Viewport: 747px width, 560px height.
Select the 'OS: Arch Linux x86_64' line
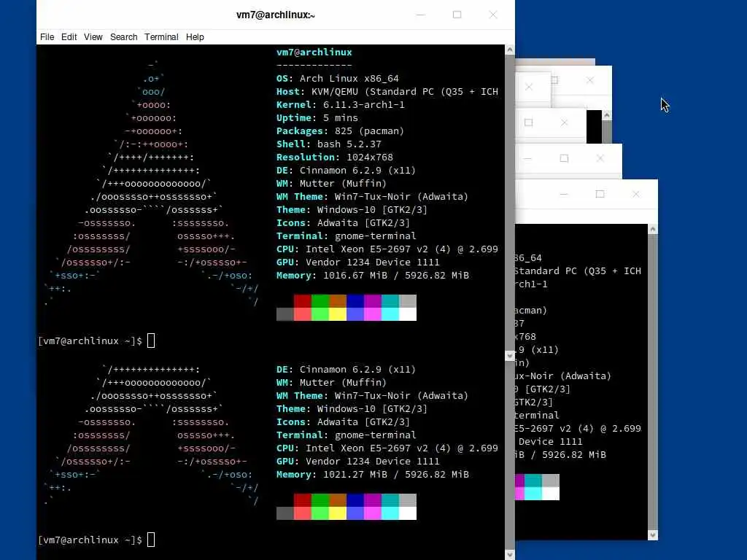tap(337, 79)
